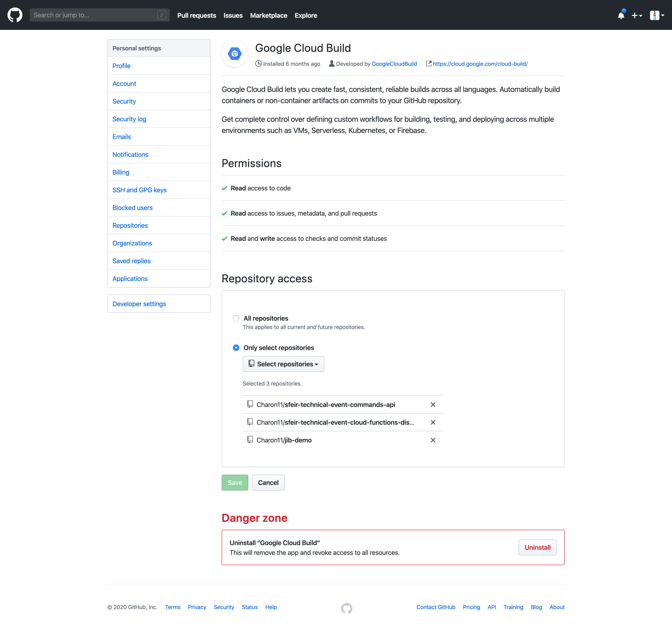
Task: Open the footer Security link
Action: click(224, 607)
